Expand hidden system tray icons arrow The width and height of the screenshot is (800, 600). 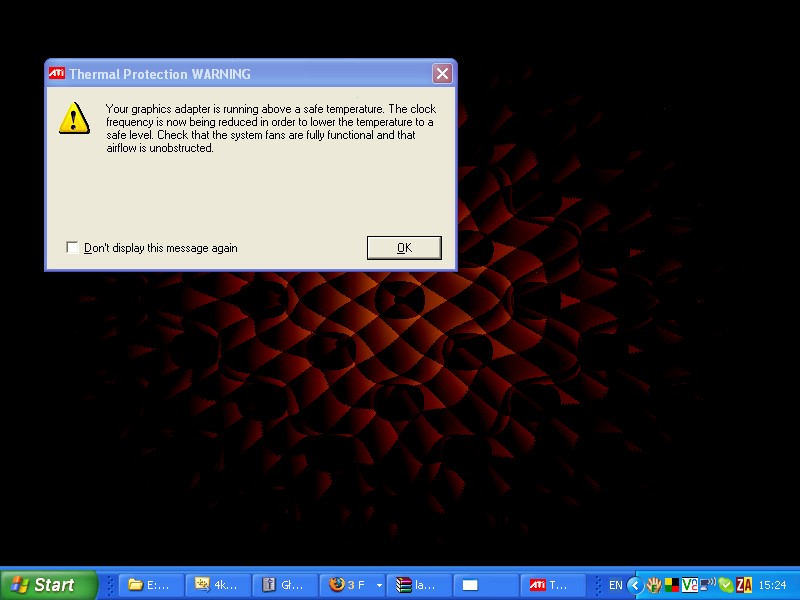point(635,585)
